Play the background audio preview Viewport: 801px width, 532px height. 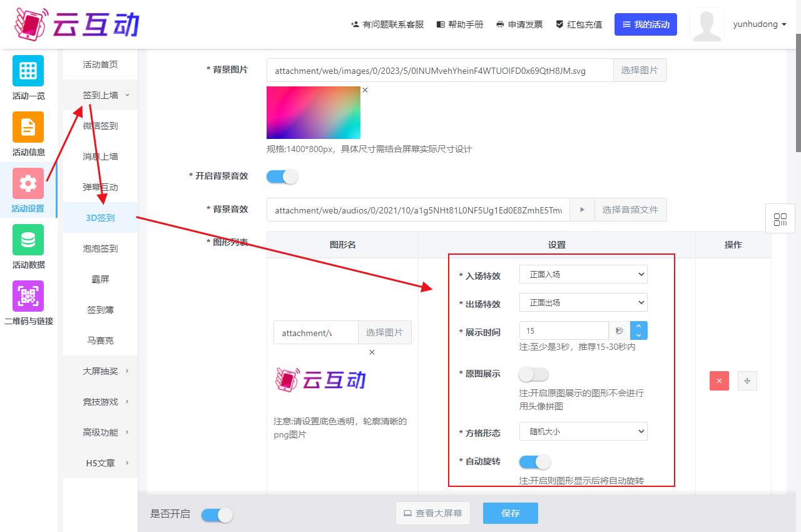[582, 210]
